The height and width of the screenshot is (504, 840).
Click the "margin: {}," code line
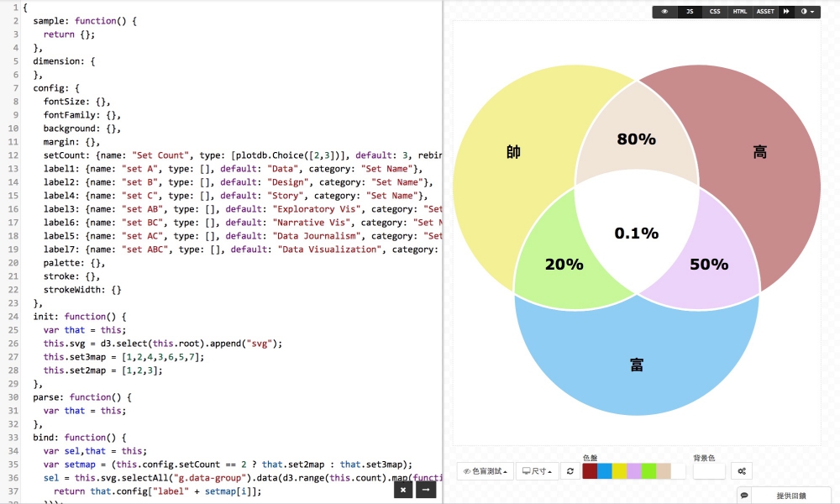[x=71, y=142]
